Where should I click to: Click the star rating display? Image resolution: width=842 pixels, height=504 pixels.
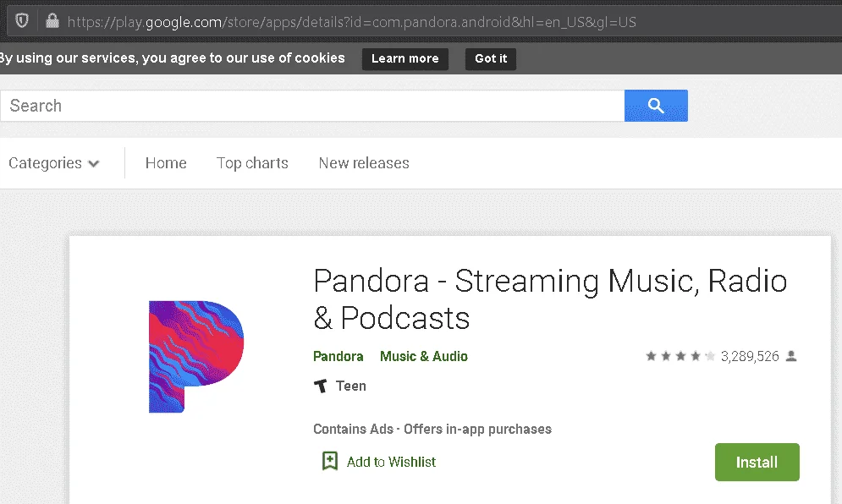(680, 356)
